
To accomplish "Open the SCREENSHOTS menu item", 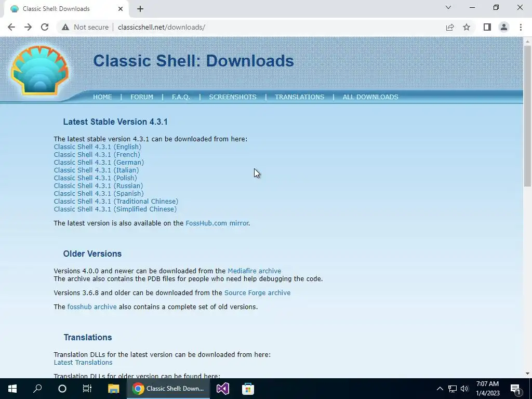I will point(233,97).
